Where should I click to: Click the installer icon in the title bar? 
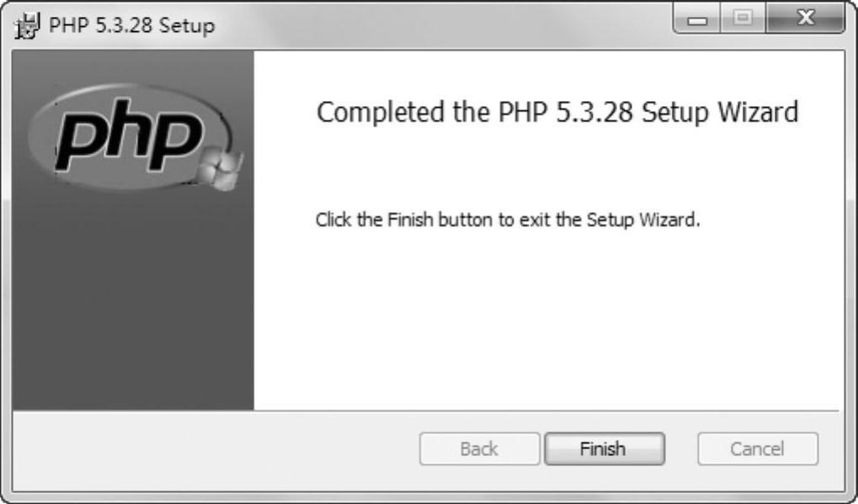click(29, 25)
